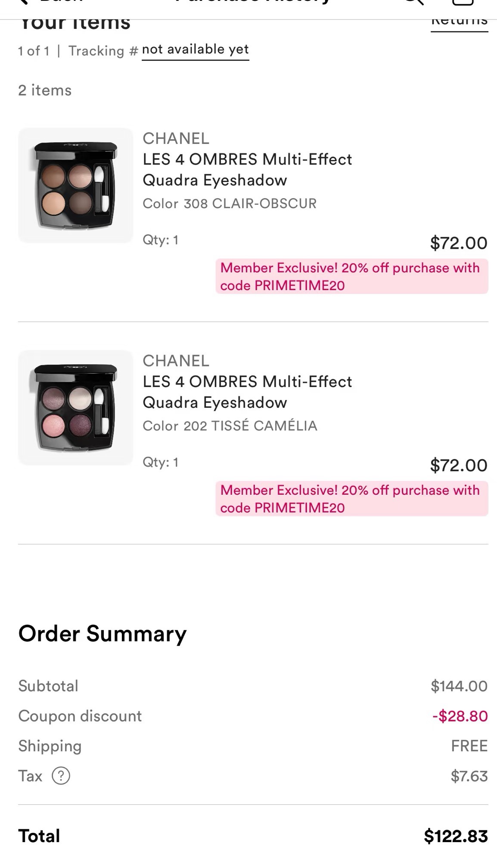
Task: Open the 308 CLAIR-OBSCUR eyeshadow thumbnail
Action: pyautogui.click(x=76, y=185)
